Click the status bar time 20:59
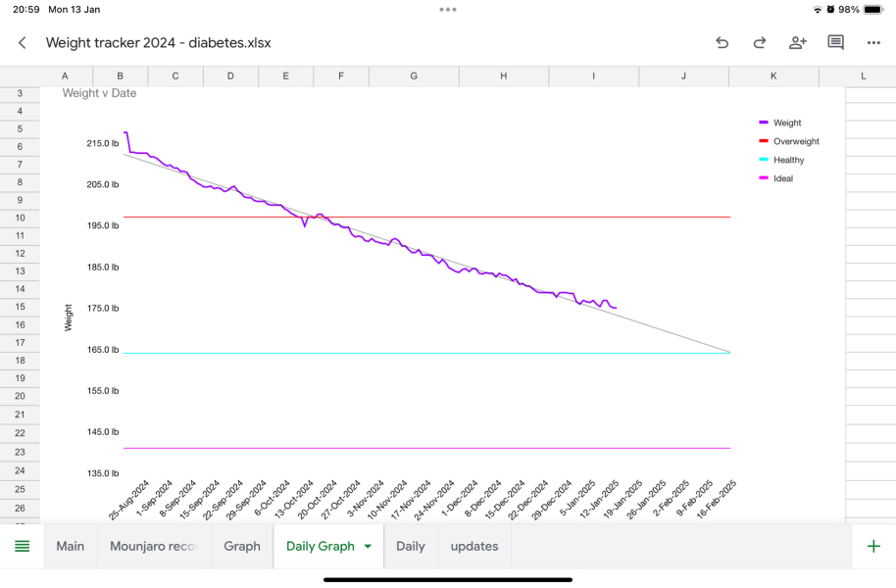 [26, 10]
